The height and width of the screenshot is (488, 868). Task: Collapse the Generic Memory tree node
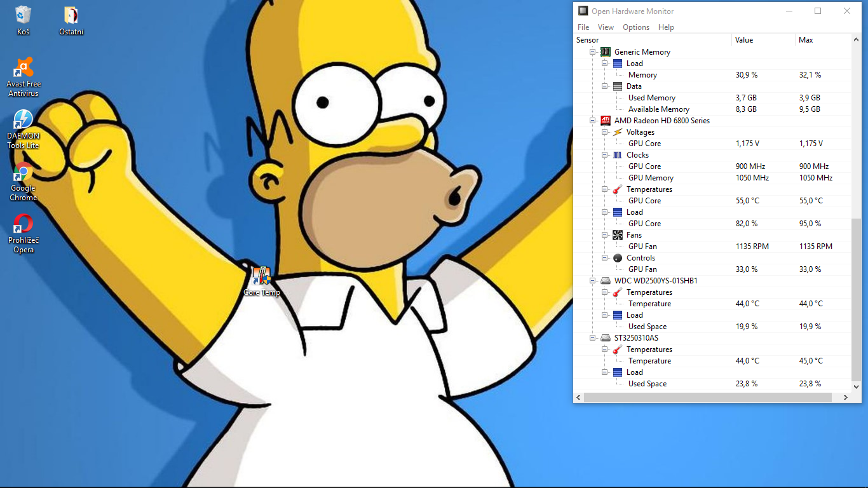pyautogui.click(x=593, y=52)
